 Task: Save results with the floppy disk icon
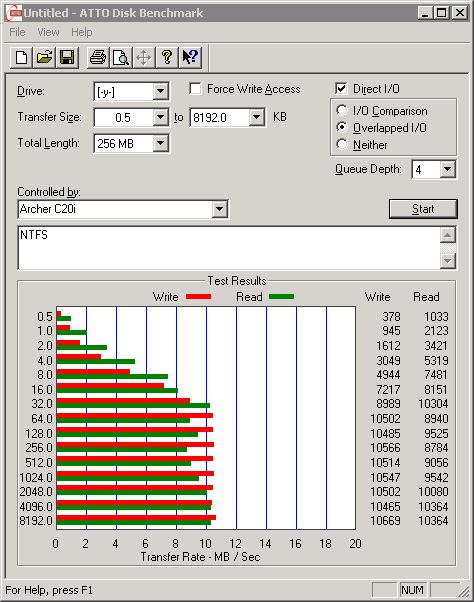(67, 58)
